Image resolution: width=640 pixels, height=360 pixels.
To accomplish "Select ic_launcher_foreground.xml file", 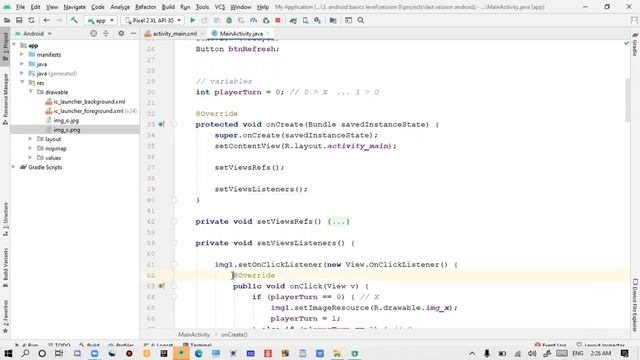I will pos(89,111).
